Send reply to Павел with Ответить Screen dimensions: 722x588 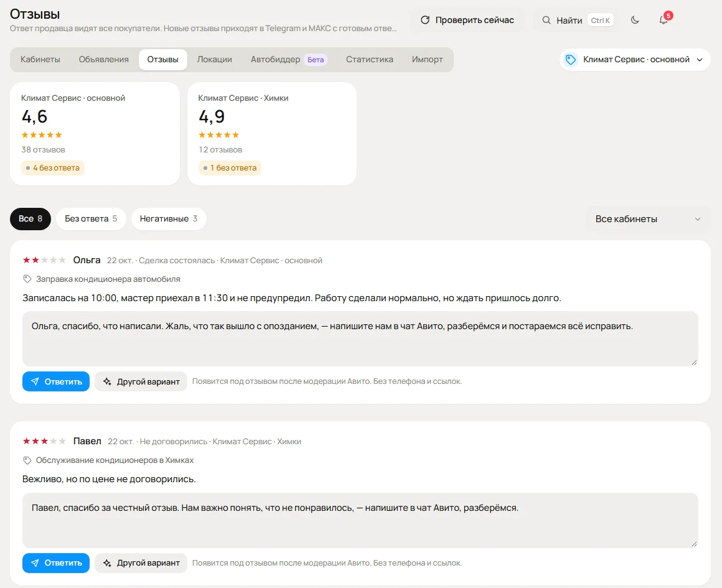(x=56, y=563)
